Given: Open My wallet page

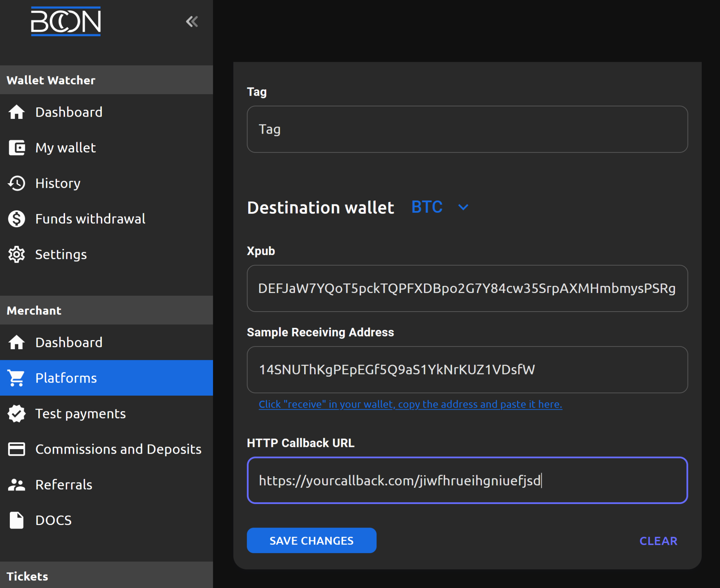Looking at the screenshot, I should (x=107, y=148).
